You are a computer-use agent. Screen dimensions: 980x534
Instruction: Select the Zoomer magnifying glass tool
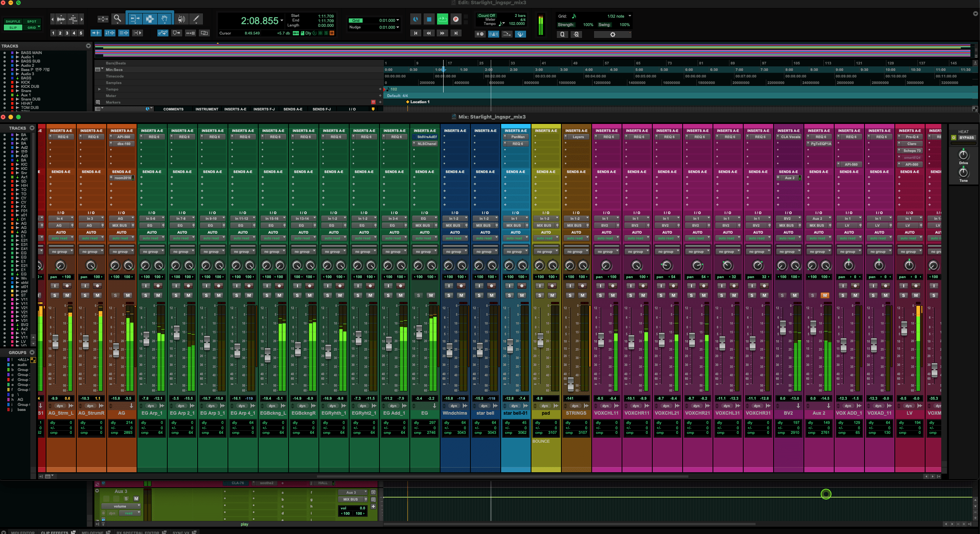click(117, 18)
